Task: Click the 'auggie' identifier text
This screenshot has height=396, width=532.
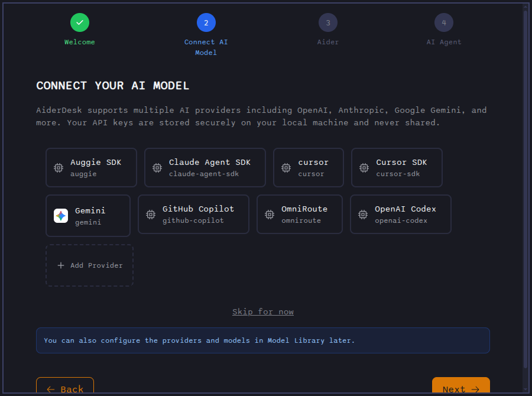Action: (83, 174)
